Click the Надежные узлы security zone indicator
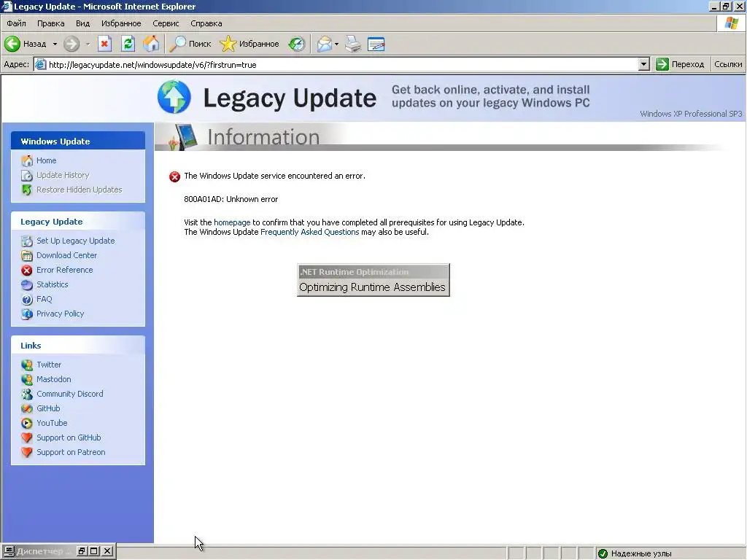747x560 pixels. point(641,553)
